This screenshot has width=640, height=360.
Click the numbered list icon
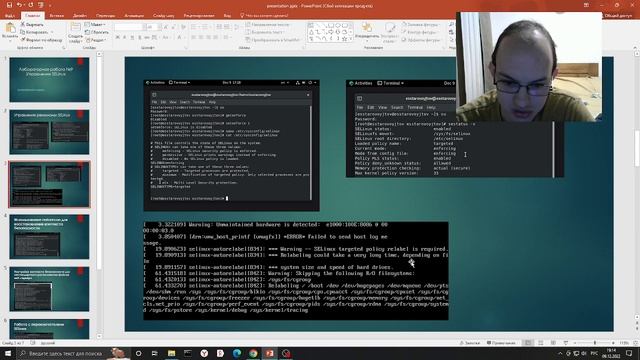pyautogui.click(x=206, y=27)
